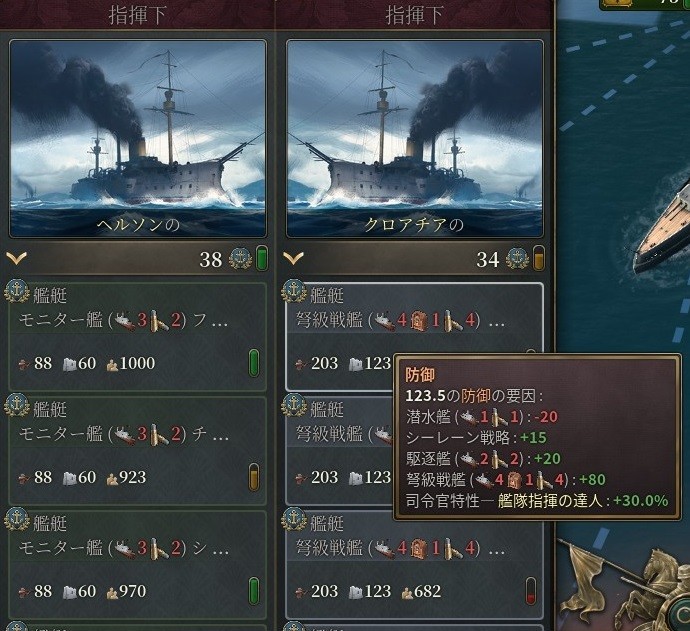Click the anchor emblem beside 38
Image resolution: width=690 pixels, height=631 pixels.
tap(240, 259)
